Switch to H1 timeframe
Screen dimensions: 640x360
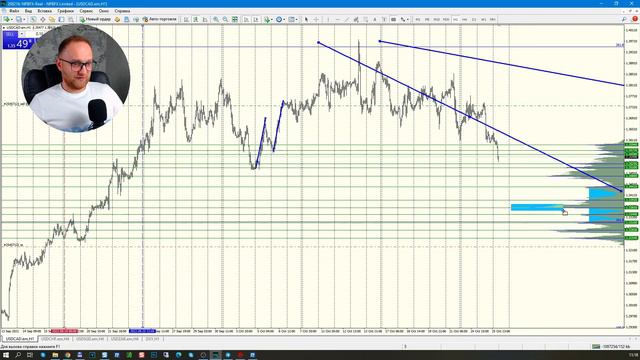[455, 19]
